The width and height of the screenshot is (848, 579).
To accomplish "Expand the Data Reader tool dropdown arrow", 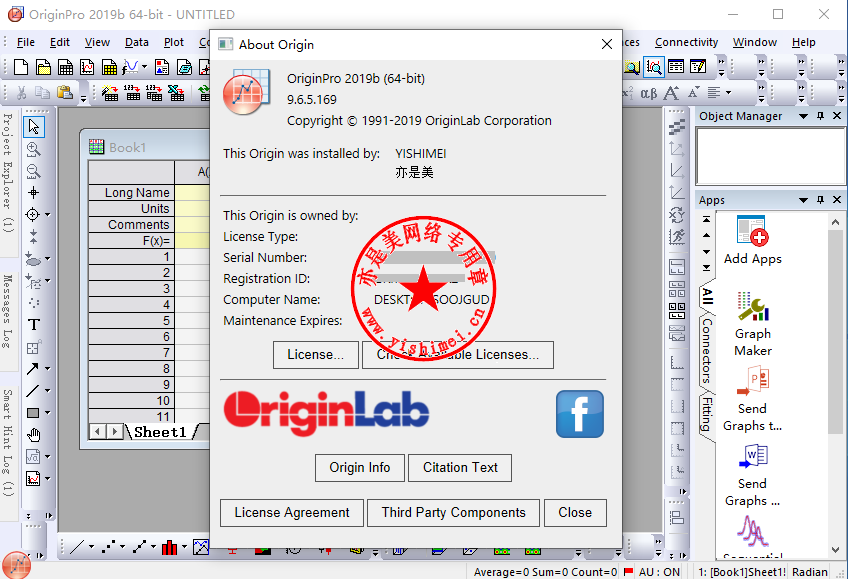I will coord(48,215).
